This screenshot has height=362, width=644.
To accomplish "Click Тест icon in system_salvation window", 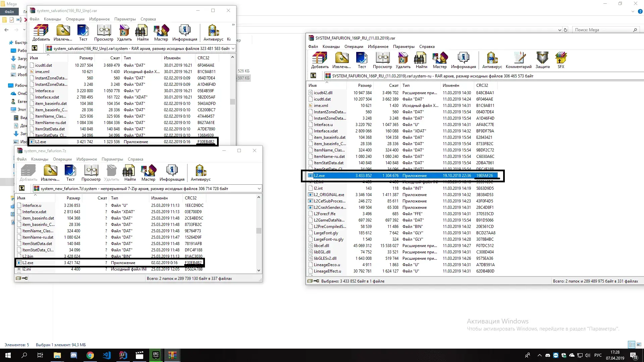I will (83, 33).
